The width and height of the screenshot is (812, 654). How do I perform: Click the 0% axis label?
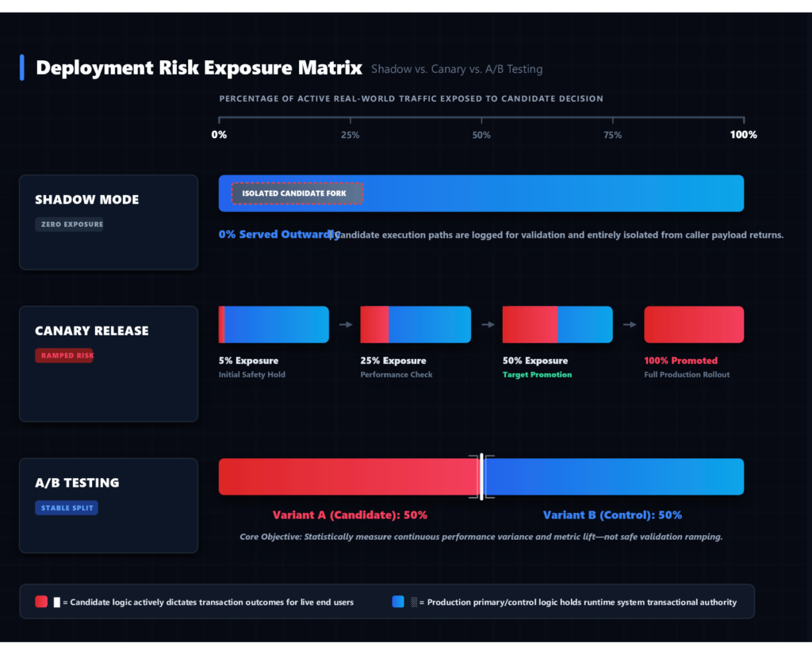point(219,135)
